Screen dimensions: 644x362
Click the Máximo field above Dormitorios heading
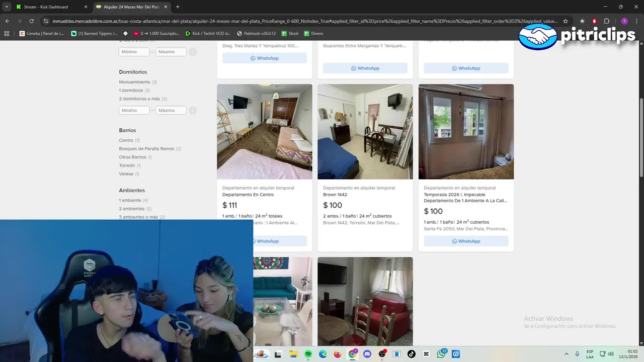coord(171,52)
